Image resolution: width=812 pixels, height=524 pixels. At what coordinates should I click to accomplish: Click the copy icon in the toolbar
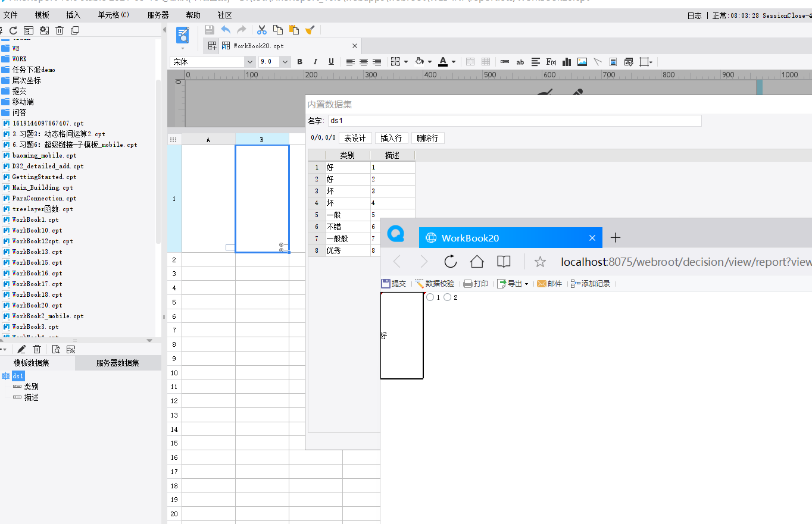278,30
